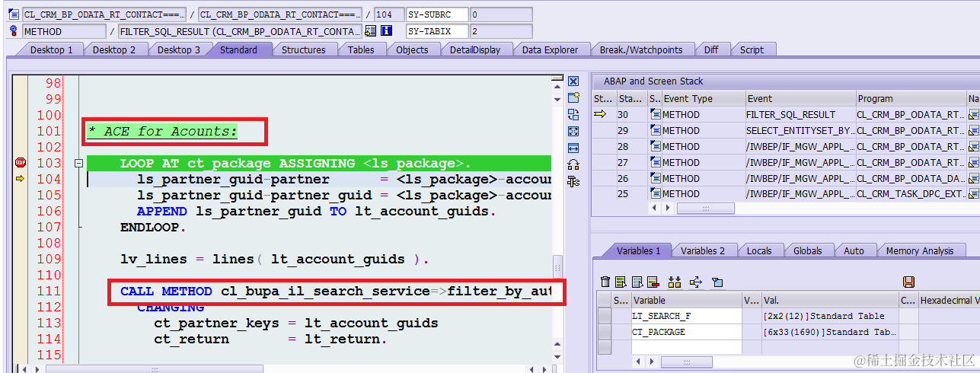The height and width of the screenshot is (373, 980).
Task: Click the FILTER_SQL_RESULT event cell
Action: point(800,114)
